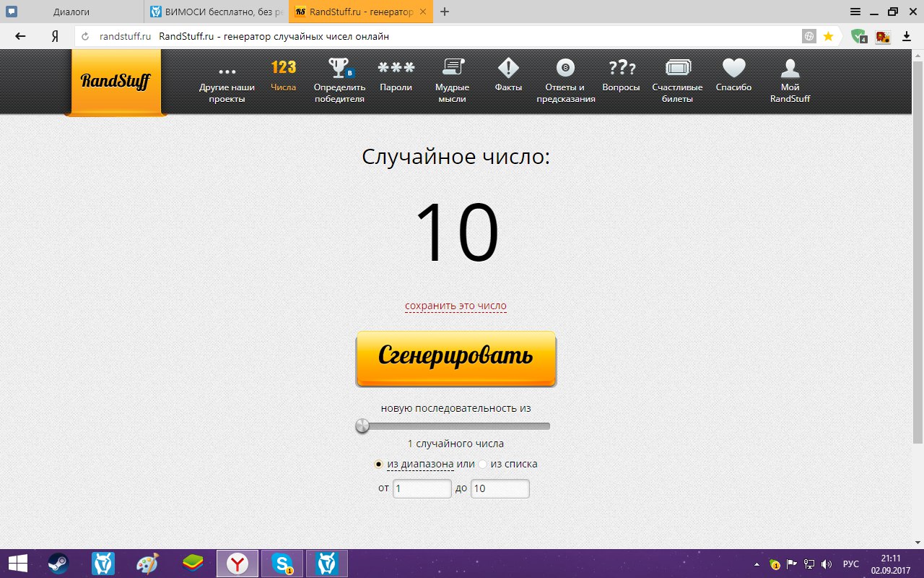This screenshot has width=924, height=578.
Task: Click into the 'от' minimum value field
Action: tap(422, 488)
